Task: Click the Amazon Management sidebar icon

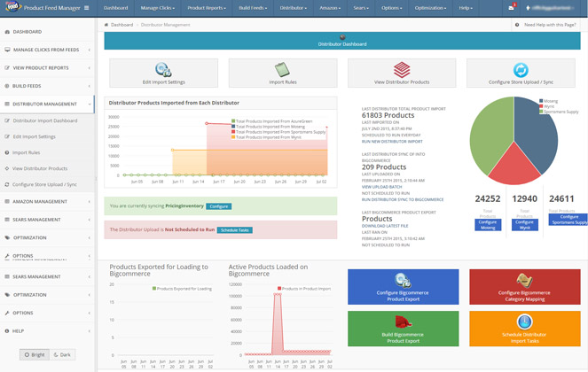Action: point(7,202)
